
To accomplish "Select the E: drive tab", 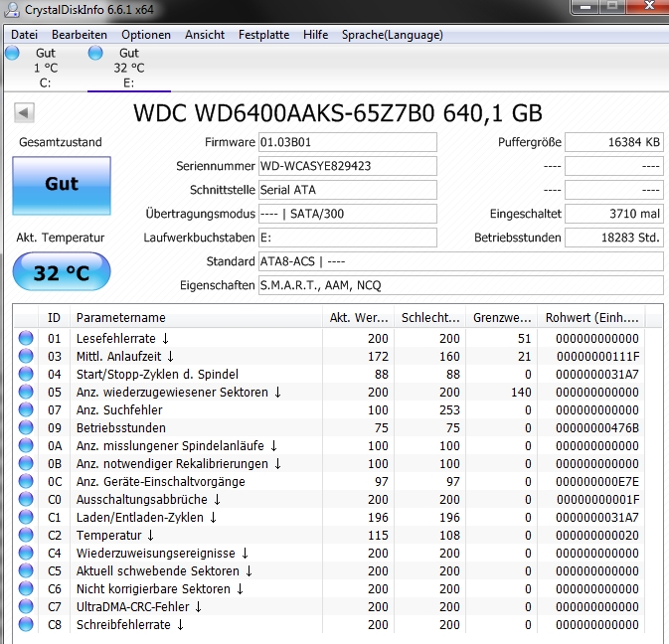I will [x=129, y=68].
